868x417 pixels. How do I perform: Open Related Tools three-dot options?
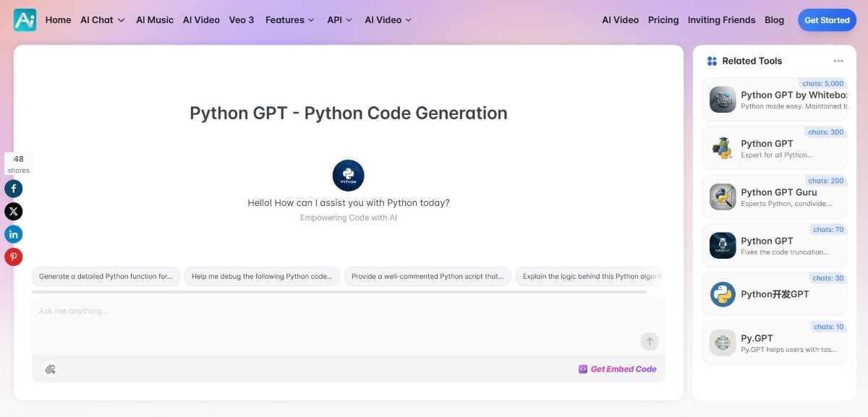838,61
